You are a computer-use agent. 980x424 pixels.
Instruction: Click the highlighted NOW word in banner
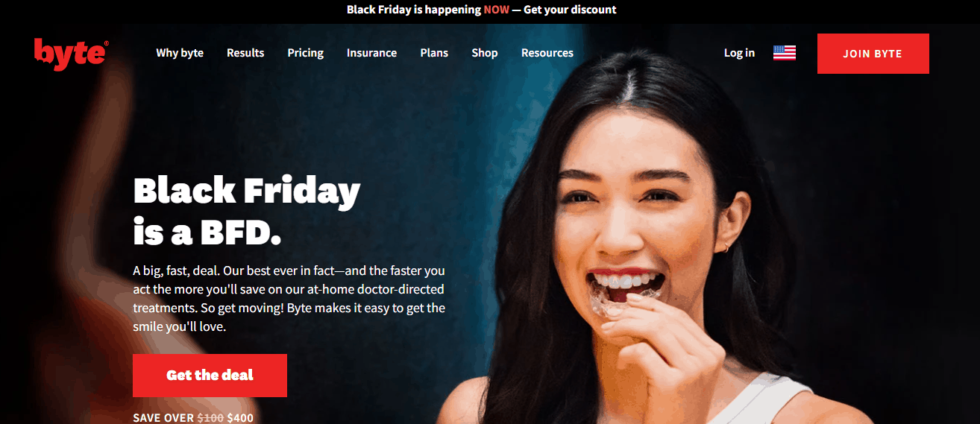pyautogui.click(x=496, y=10)
